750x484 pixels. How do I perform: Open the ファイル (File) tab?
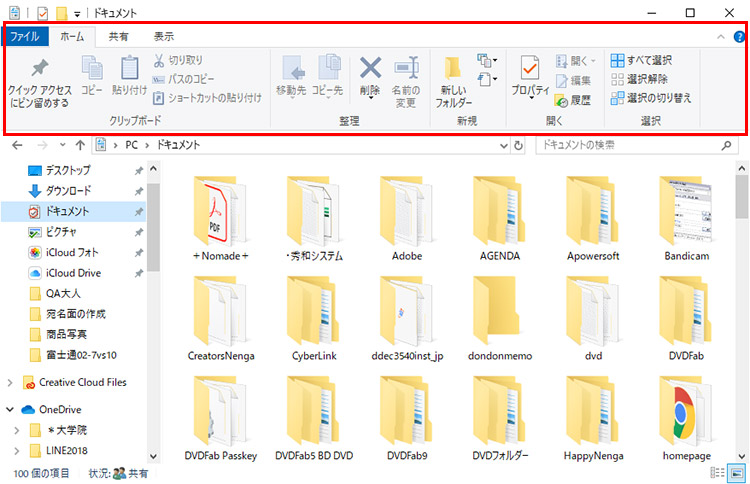tap(25, 36)
